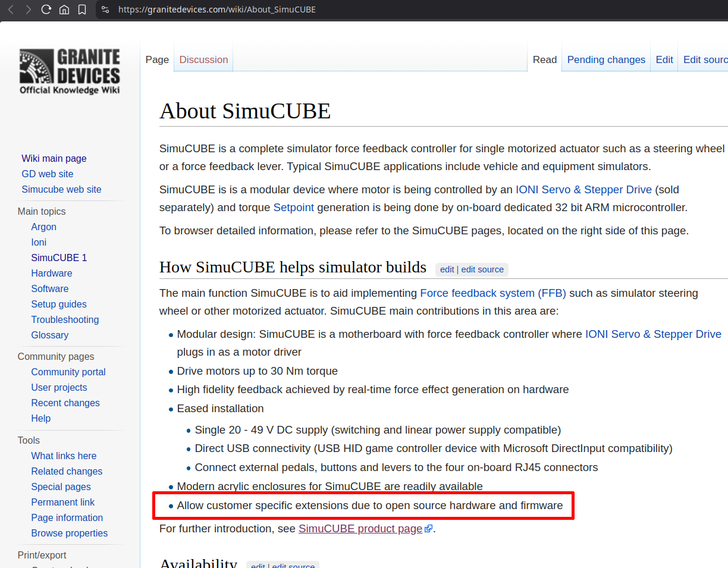The width and height of the screenshot is (728, 568).
Task: Follow first IONI Servo & Stepper Drive link
Action: (x=583, y=190)
